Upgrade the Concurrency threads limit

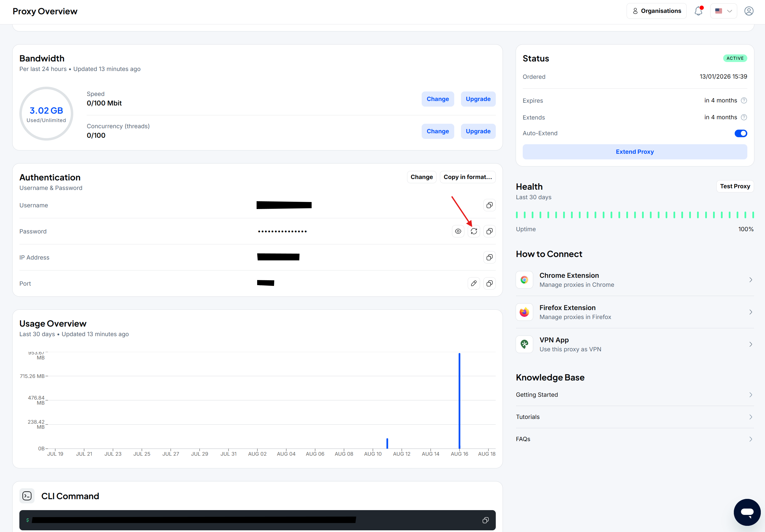478,131
